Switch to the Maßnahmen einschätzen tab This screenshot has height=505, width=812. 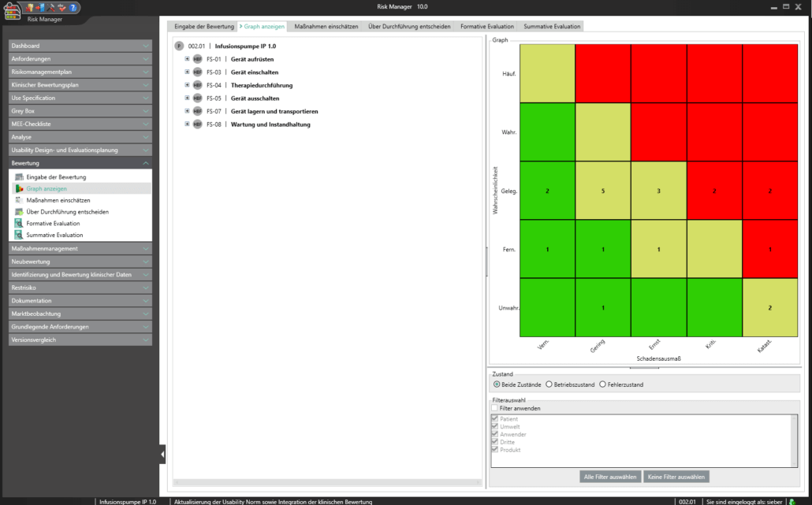click(x=326, y=26)
